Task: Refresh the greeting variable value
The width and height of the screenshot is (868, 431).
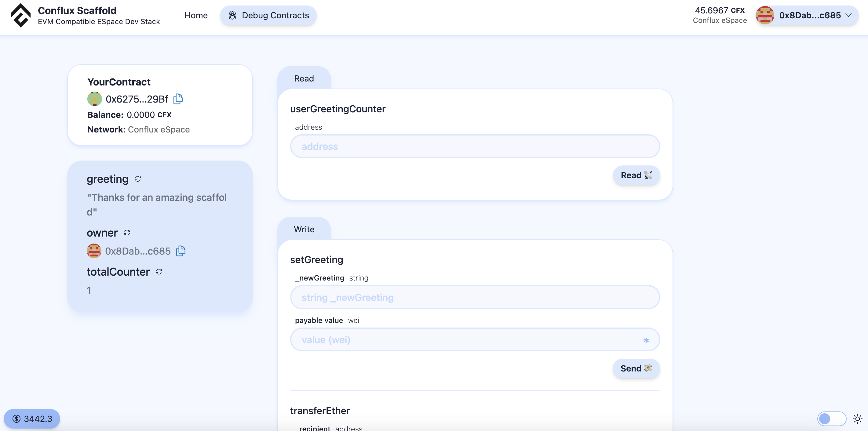Action: tap(137, 179)
